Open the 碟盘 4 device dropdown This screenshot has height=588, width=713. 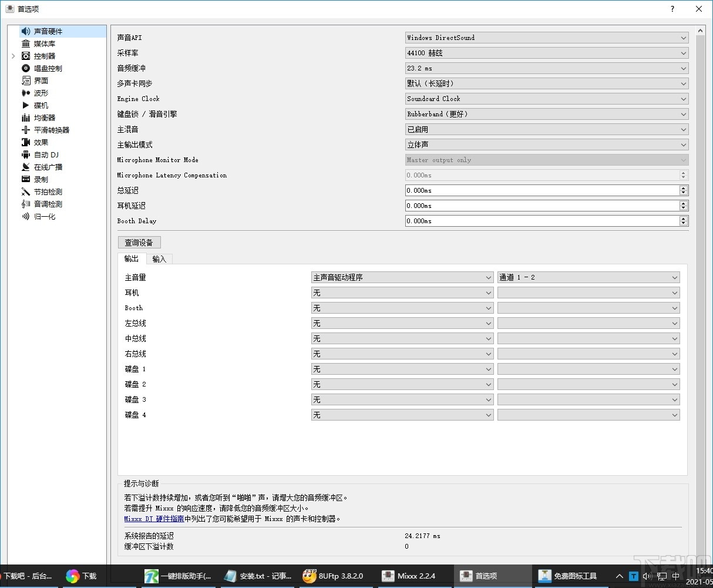tap(402, 415)
